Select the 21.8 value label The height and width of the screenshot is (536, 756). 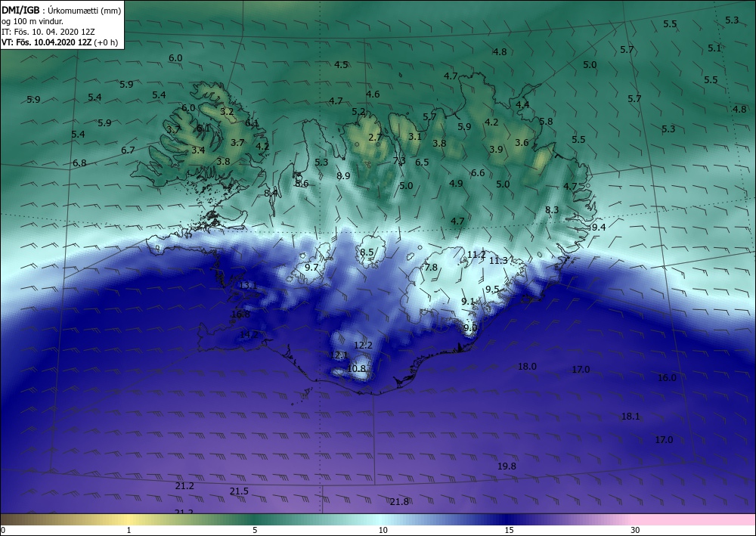click(x=399, y=502)
